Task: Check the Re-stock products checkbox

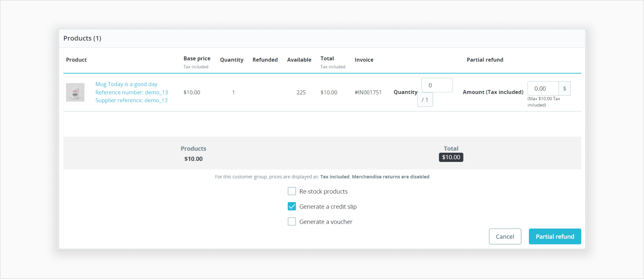Action: (292, 191)
